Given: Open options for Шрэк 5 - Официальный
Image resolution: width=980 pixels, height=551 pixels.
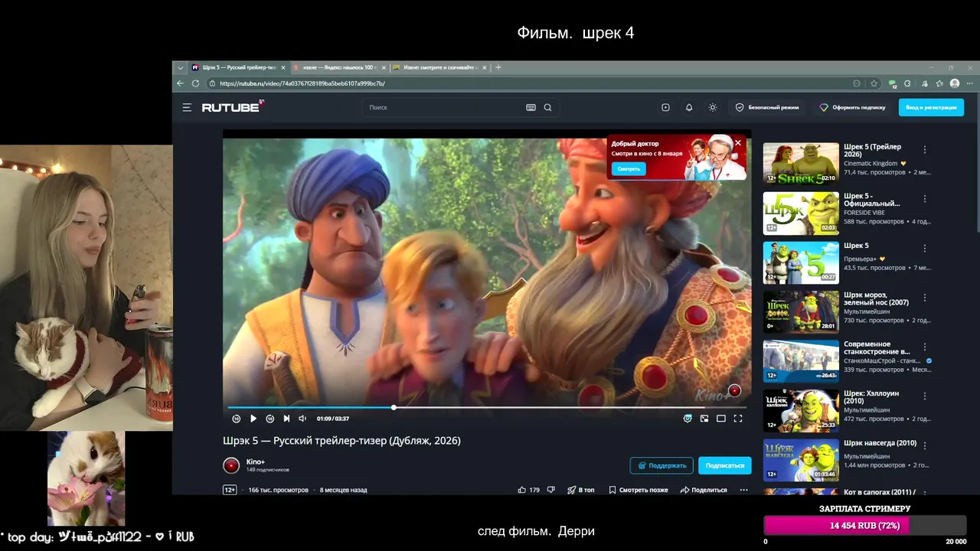Looking at the screenshot, I should [x=925, y=199].
